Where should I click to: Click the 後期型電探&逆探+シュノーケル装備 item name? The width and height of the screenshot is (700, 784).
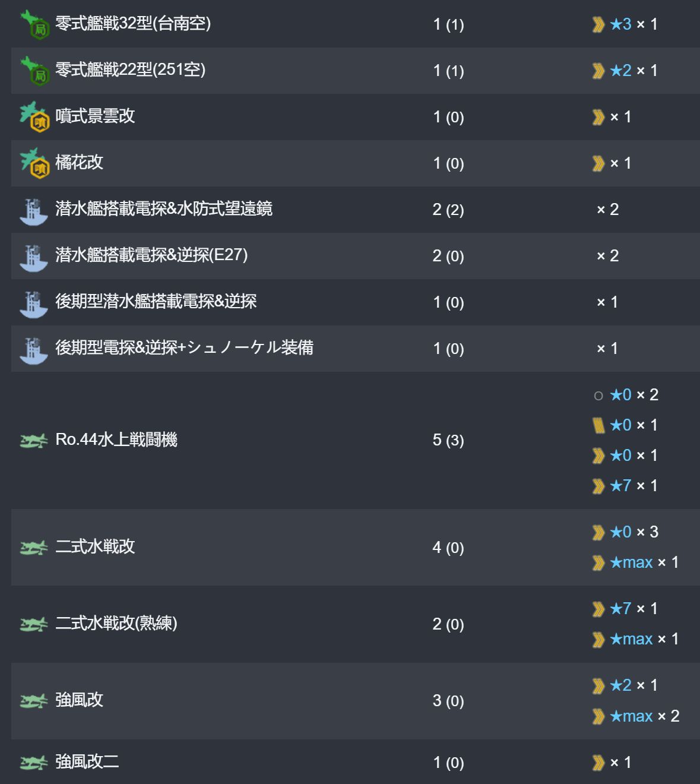tap(184, 348)
